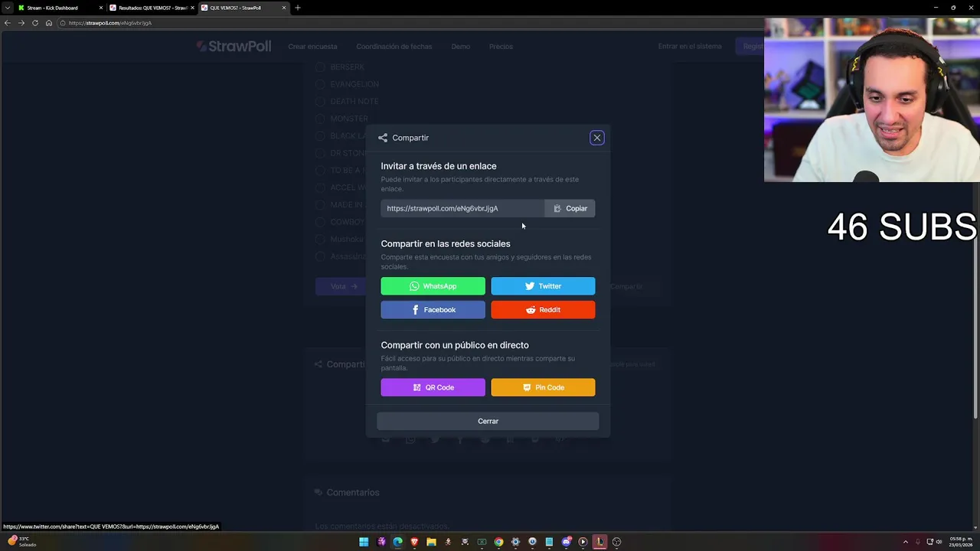
Task: Open Coordinación de fechas in navigation
Action: point(394,47)
